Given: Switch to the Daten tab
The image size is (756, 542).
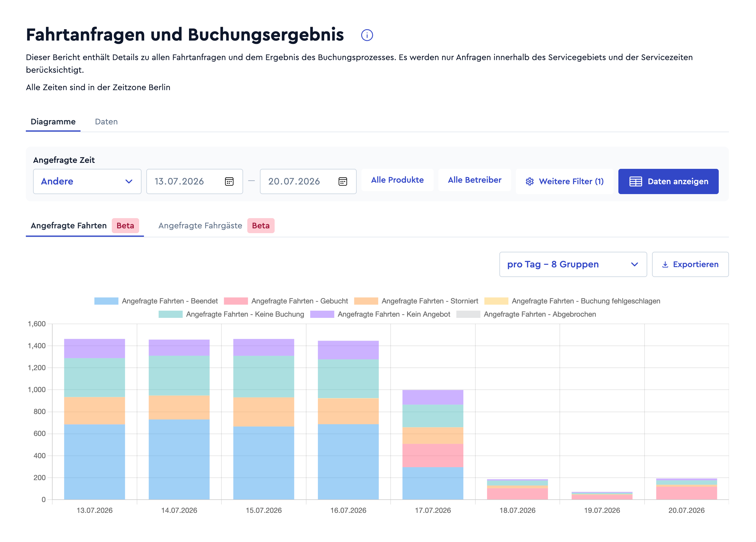Looking at the screenshot, I should click(x=106, y=122).
